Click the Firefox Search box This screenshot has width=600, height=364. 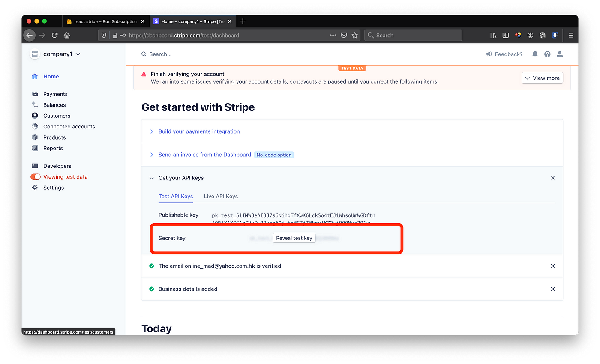point(413,35)
